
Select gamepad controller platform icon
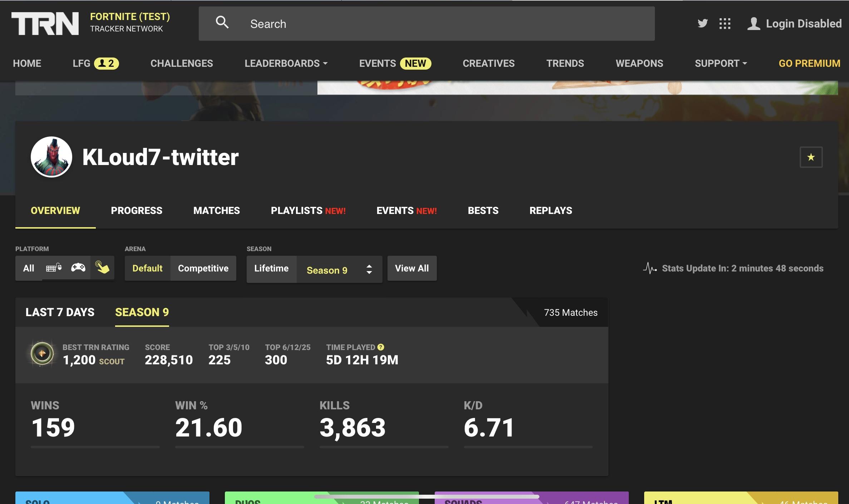click(78, 267)
